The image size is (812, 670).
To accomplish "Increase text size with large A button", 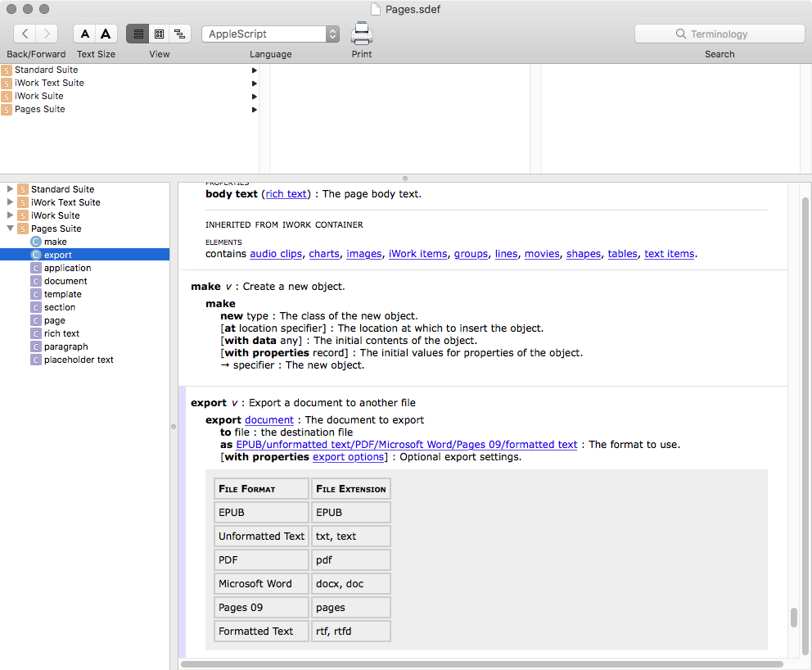I will [106, 34].
